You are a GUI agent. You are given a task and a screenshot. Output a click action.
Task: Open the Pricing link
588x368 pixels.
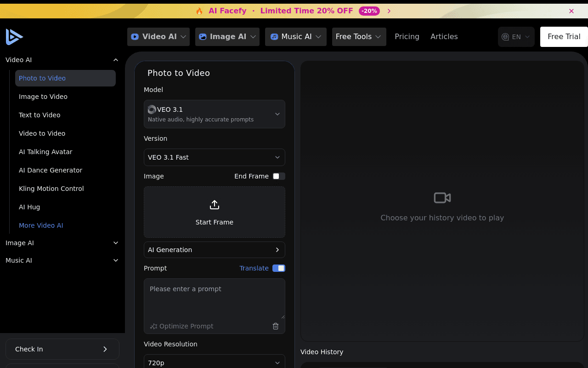click(407, 37)
